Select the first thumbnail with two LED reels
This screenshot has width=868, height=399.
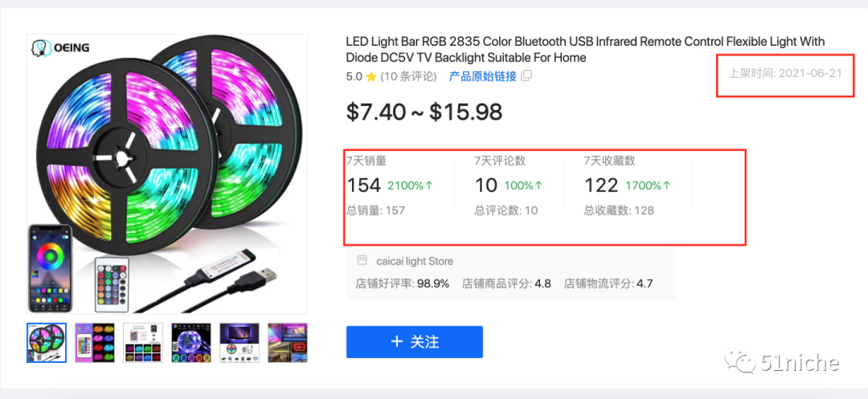click(x=47, y=343)
